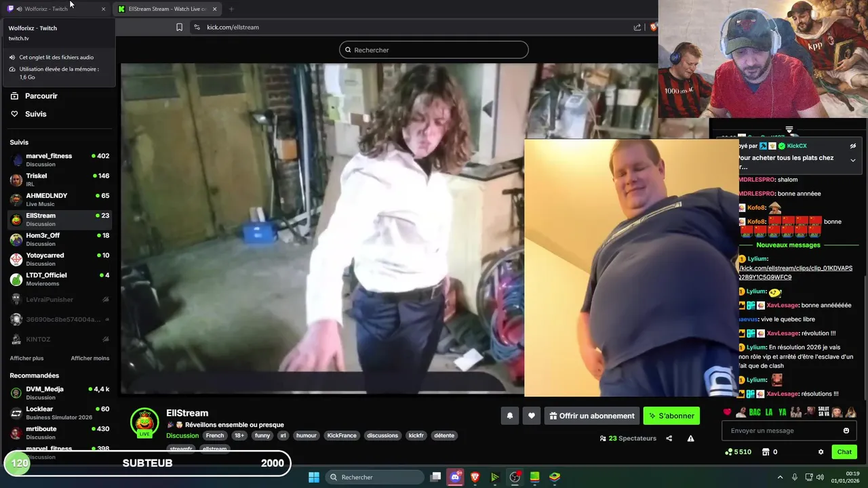Select the détente tag
Viewport: 868px width, 488px height.
[x=444, y=435]
